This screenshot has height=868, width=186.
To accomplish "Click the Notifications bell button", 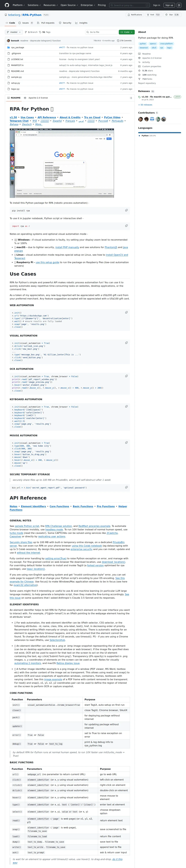I will point(135,15).
